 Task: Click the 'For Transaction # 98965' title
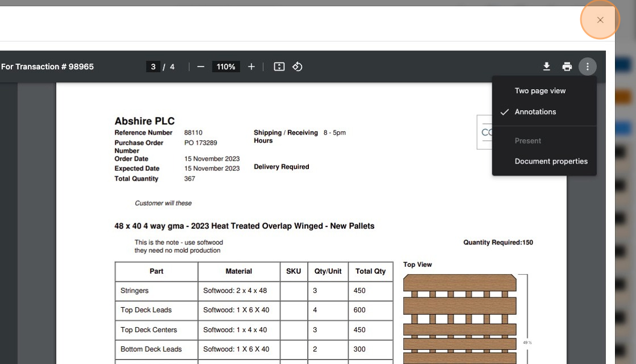(x=48, y=66)
